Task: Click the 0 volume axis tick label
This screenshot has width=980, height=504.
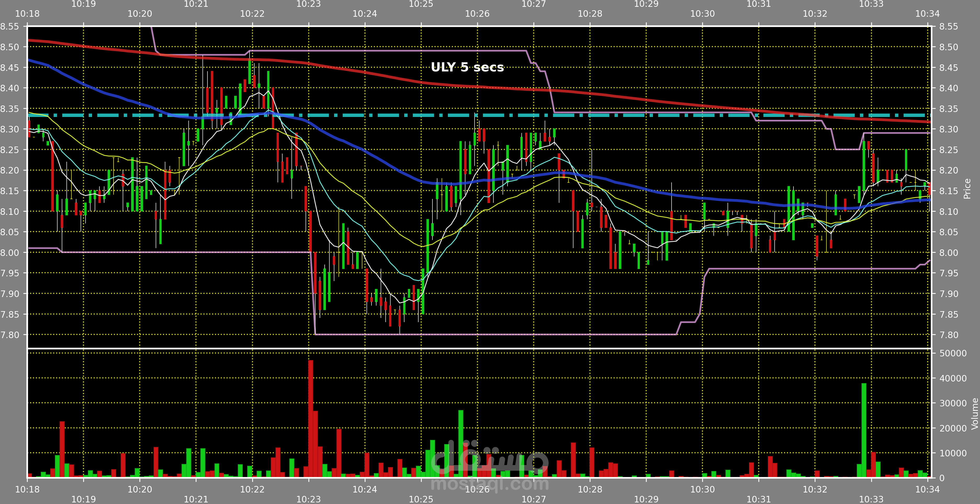Action: click(942, 478)
